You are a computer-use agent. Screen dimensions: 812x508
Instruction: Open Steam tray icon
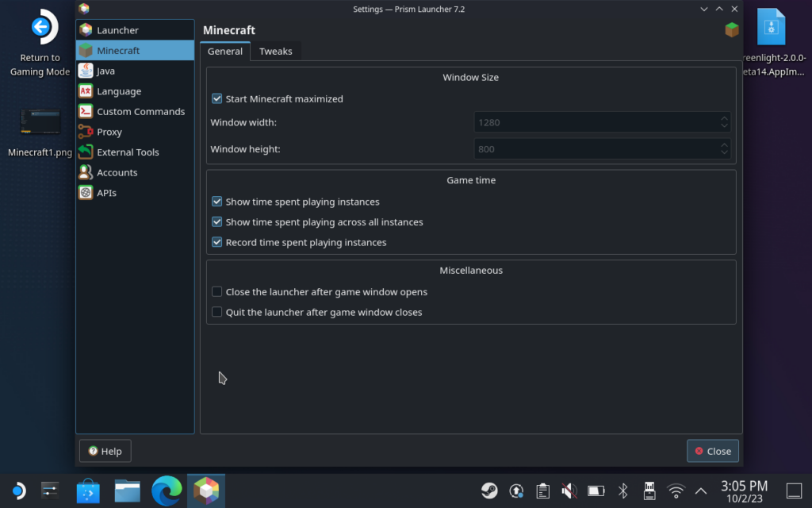tap(488, 491)
